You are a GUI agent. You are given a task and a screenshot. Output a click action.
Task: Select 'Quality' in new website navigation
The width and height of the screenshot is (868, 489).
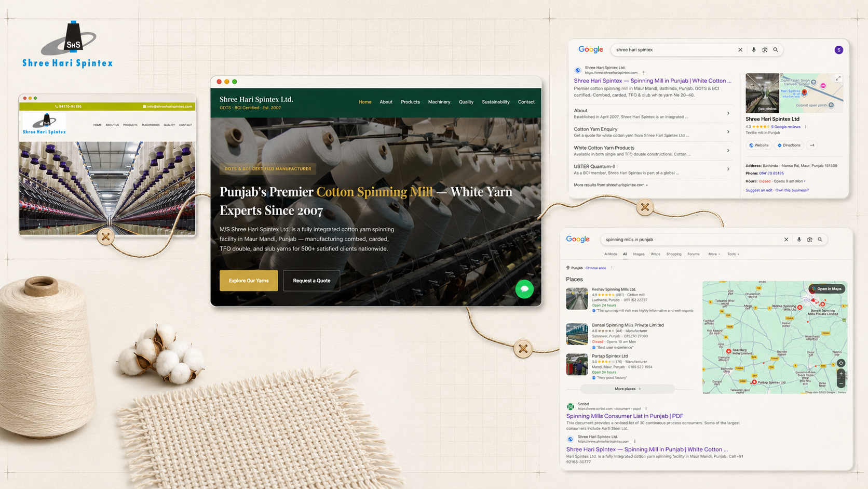coord(466,102)
